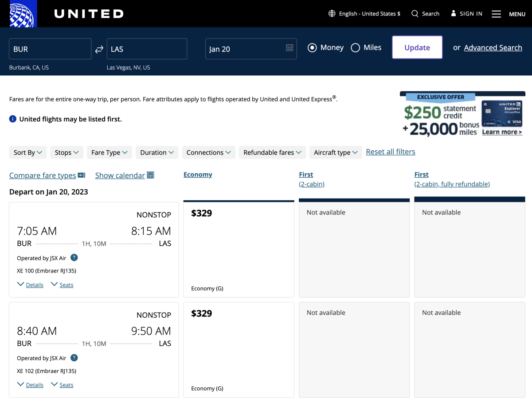Open the hamburger menu icon
The height and width of the screenshot is (398, 532).
click(x=496, y=14)
